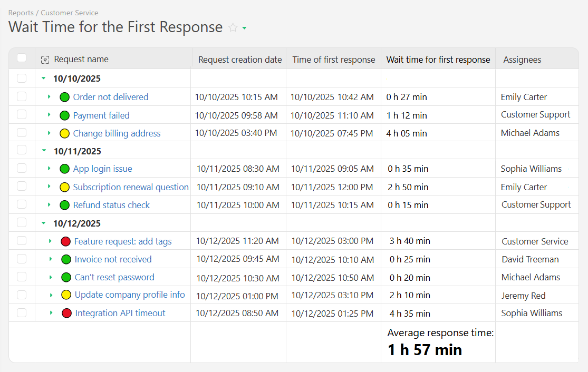The height and width of the screenshot is (372, 588).
Task: Click yellow status circle for Change billing address
Action: click(x=64, y=133)
